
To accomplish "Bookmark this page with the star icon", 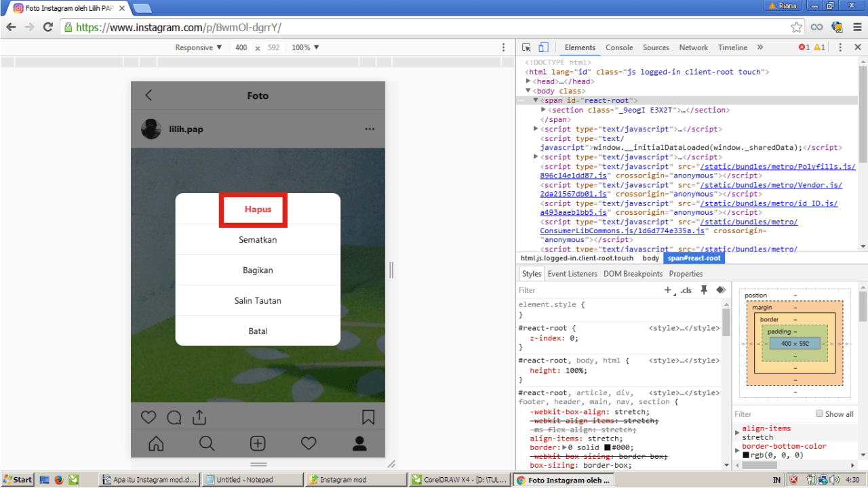I will pos(797,27).
